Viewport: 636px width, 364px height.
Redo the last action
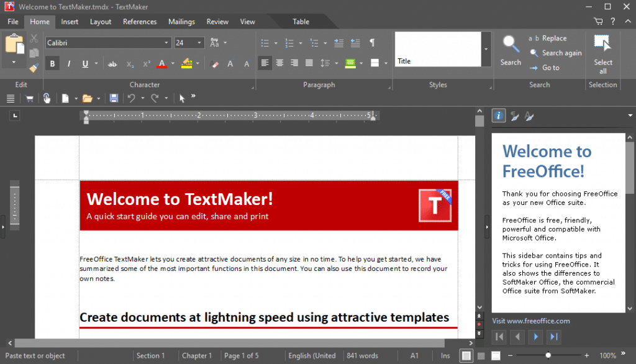point(155,98)
